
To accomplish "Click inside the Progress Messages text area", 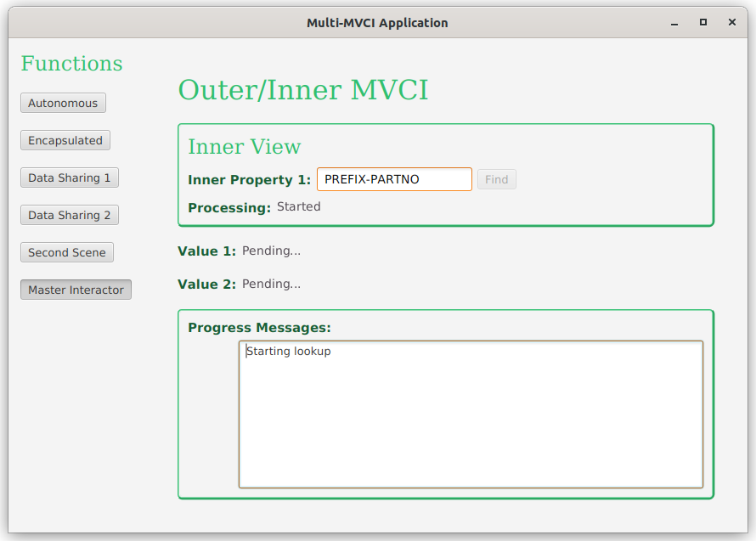I will pyautogui.click(x=471, y=414).
